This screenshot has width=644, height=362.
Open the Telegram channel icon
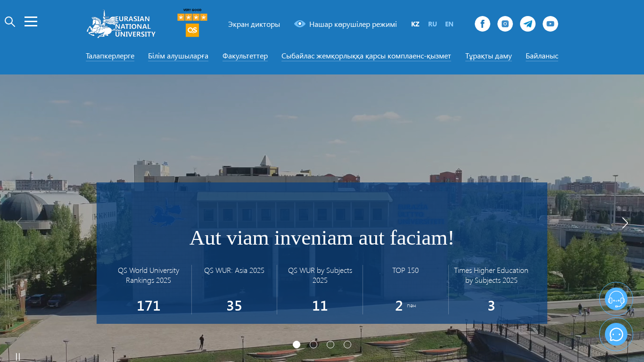coord(528,24)
